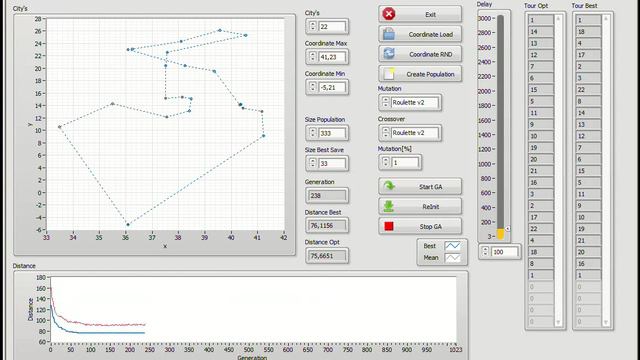
Task: Click the Generation indicator showing 238
Action: [x=327, y=196]
